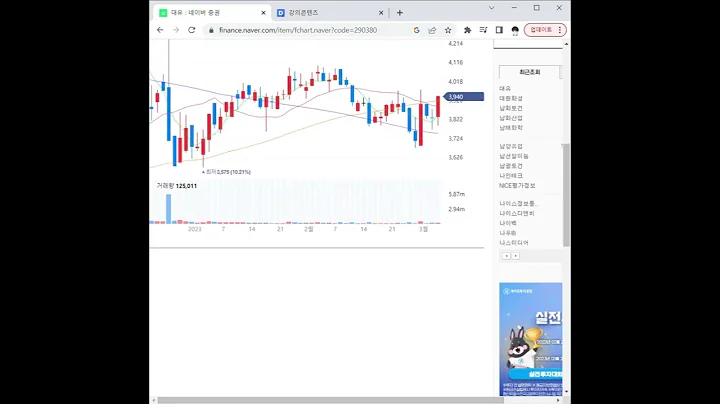Click the page vertical scrollbar thumb
Screen dimensions: 720x404
coord(566,195)
